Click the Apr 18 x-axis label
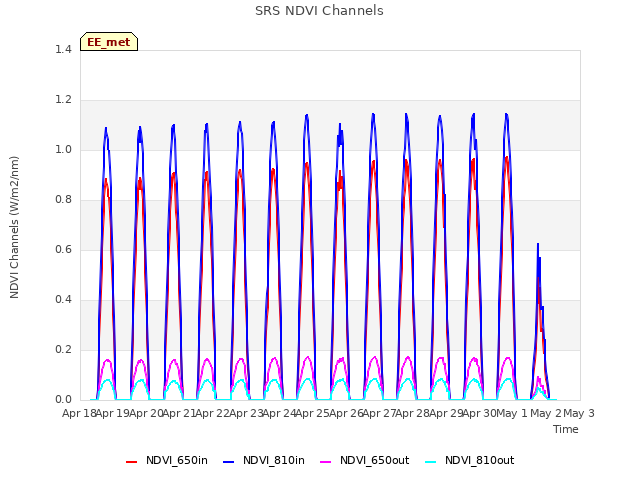This screenshot has width=640, height=480. (x=79, y=413)
